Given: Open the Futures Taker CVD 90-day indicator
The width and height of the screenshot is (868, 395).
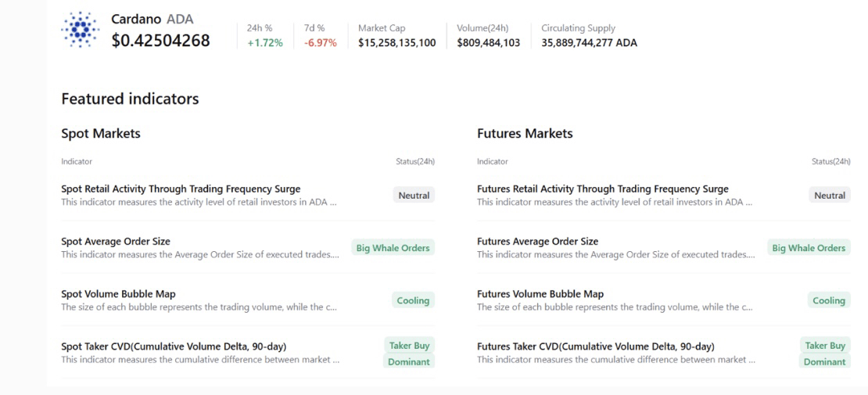Looking at the screenshot, I should pos(595,347).
